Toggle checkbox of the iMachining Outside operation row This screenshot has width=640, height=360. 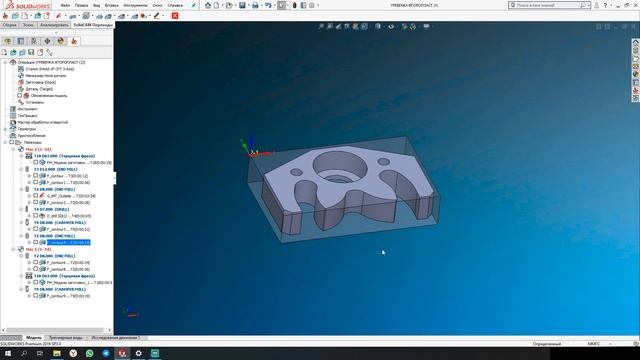36,196
